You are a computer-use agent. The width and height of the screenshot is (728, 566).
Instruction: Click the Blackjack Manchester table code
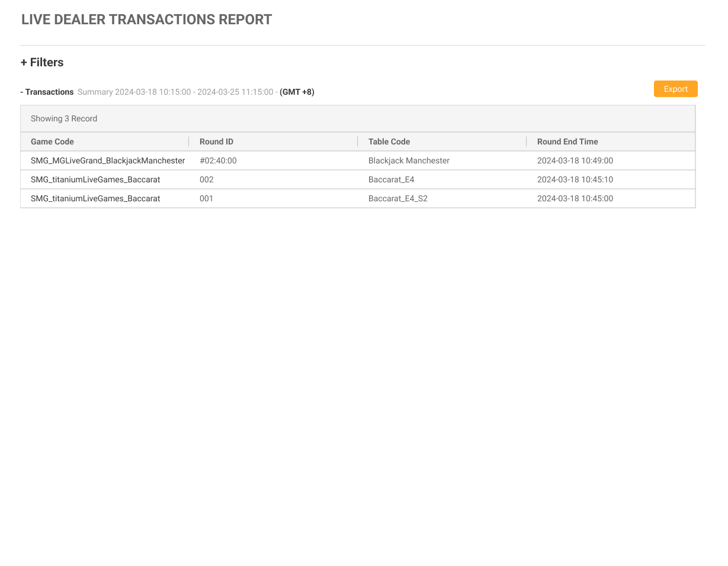click(x=409, y=160)
